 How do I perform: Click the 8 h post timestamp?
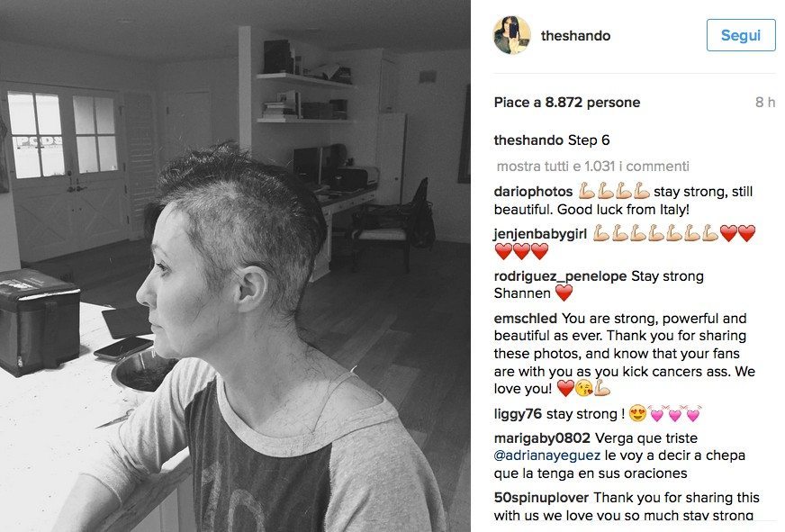(765, 102)
